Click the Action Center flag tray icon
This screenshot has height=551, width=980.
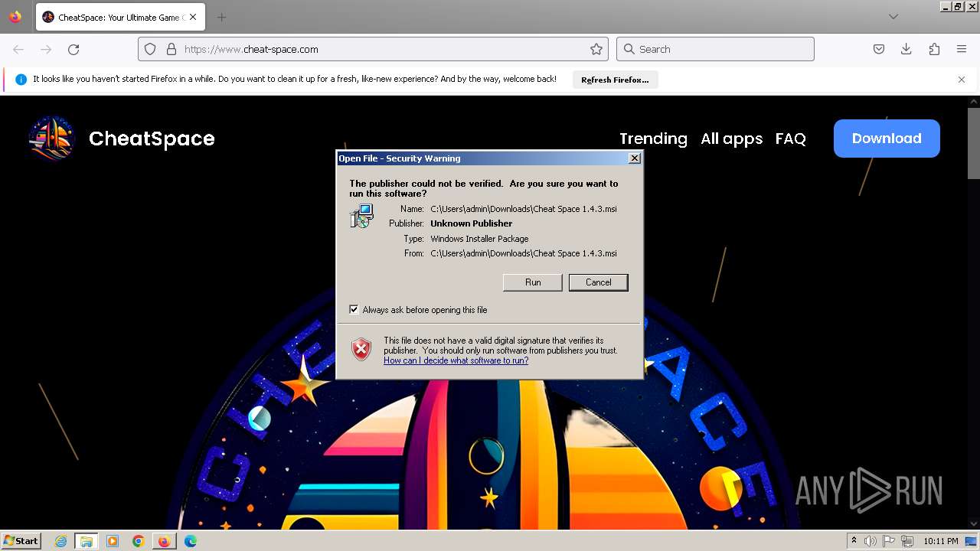coord(888,541)
